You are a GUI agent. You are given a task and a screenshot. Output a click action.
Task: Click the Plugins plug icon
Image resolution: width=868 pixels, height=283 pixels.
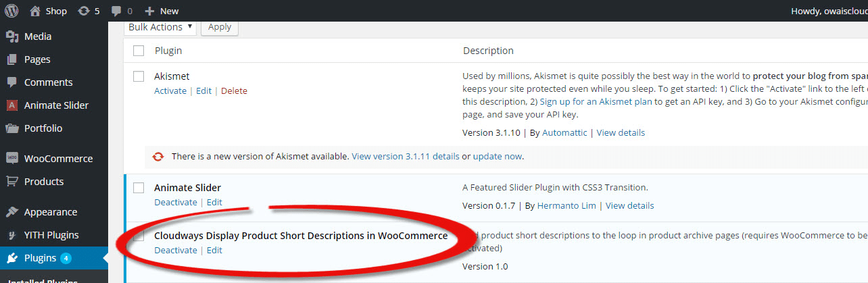pyautogui.click(x=12, y=258)
